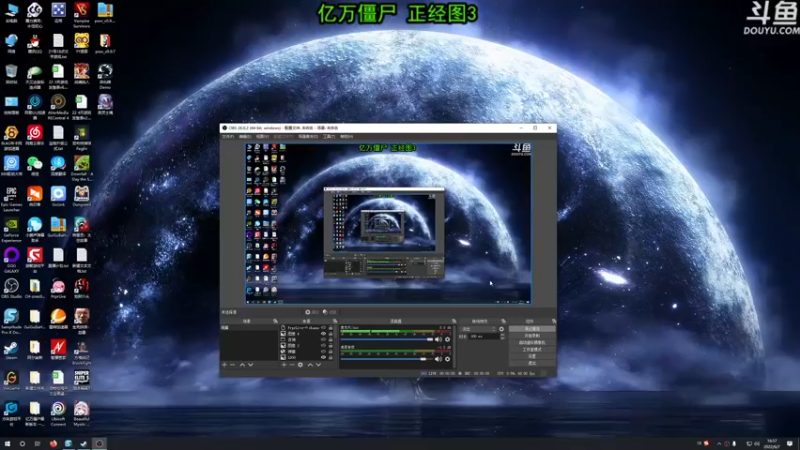This screenshot has width=800, height=450.
Task: Pop out the Sources dock
Action: pyautogui.click(x=335, y=321)
